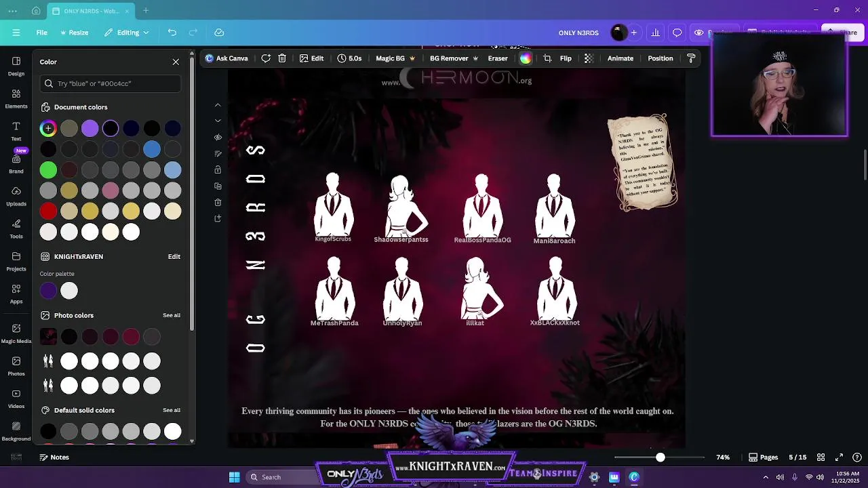This screenshot has width=868, height=488.
Task: Expand Photo colors with See all
Action: (x=172, y=315)
